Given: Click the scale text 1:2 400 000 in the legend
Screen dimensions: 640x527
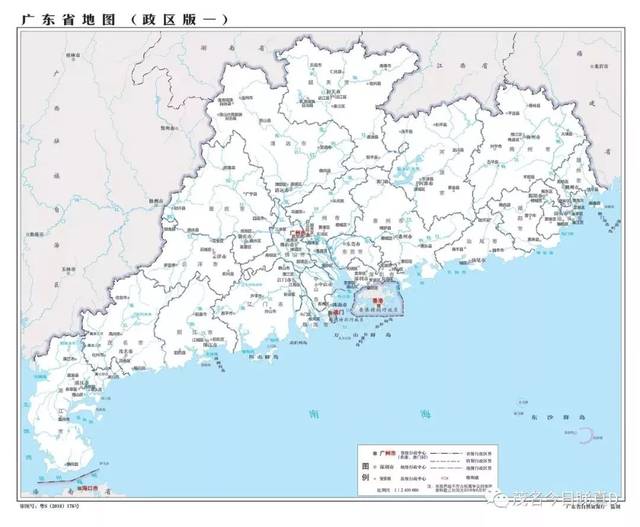Looking at the screenshot, I should click(404, 489).
